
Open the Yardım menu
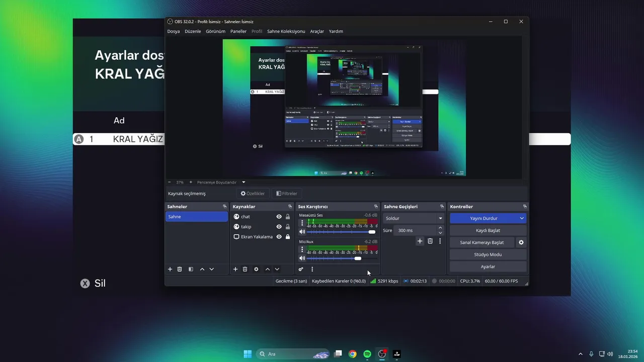[x=336, y=31]
